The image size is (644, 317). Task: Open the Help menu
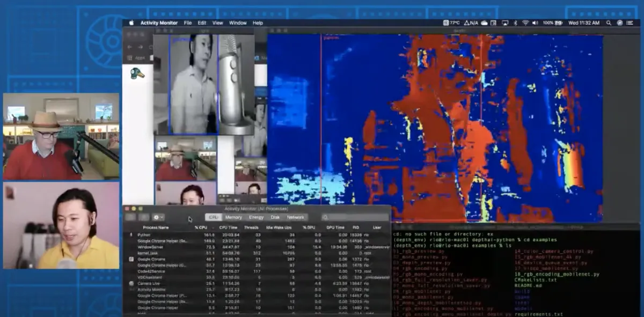(x=258, y=23)
